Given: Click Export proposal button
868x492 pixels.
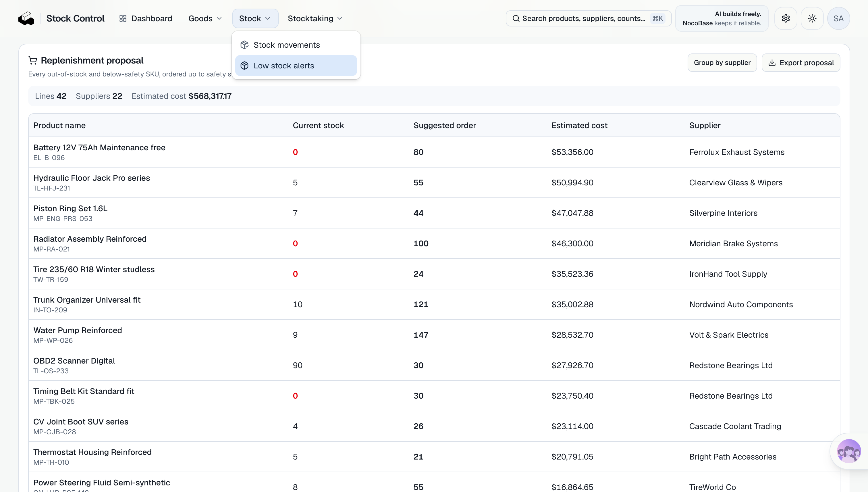Looking at the screenshot, I should point(801,63).
